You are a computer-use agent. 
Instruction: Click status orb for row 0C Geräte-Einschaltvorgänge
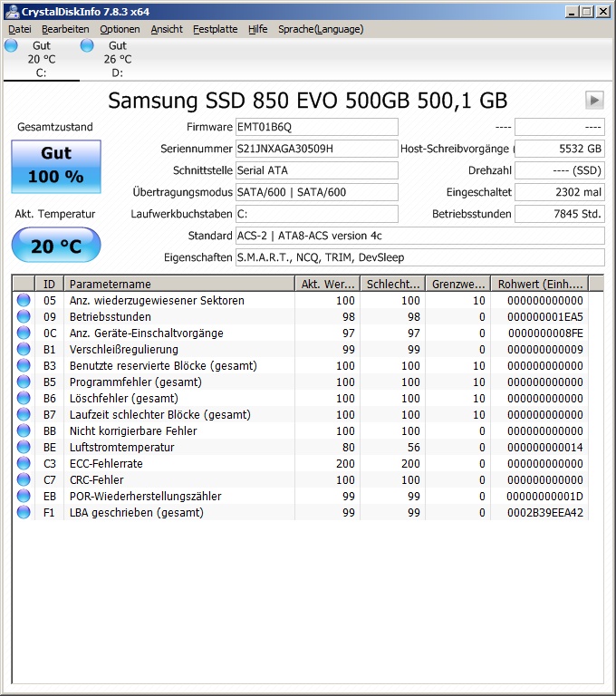(24, 333)
